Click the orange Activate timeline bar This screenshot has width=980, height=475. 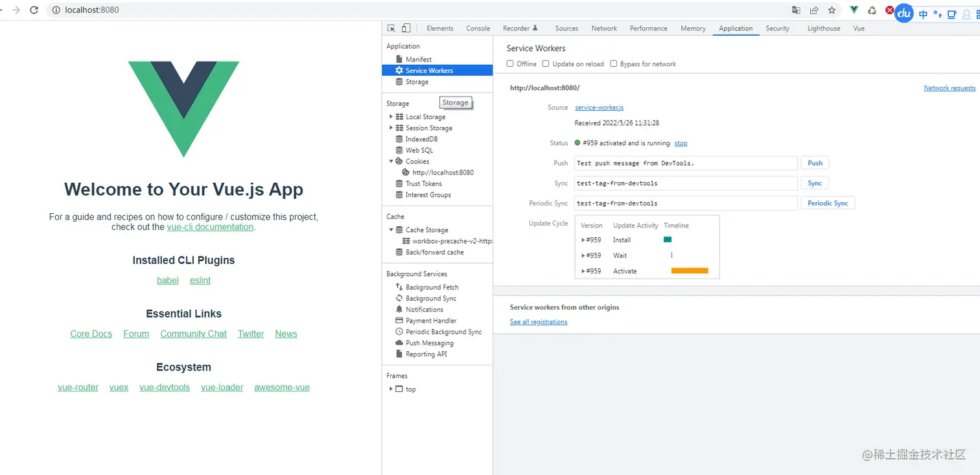pos(689,271)
